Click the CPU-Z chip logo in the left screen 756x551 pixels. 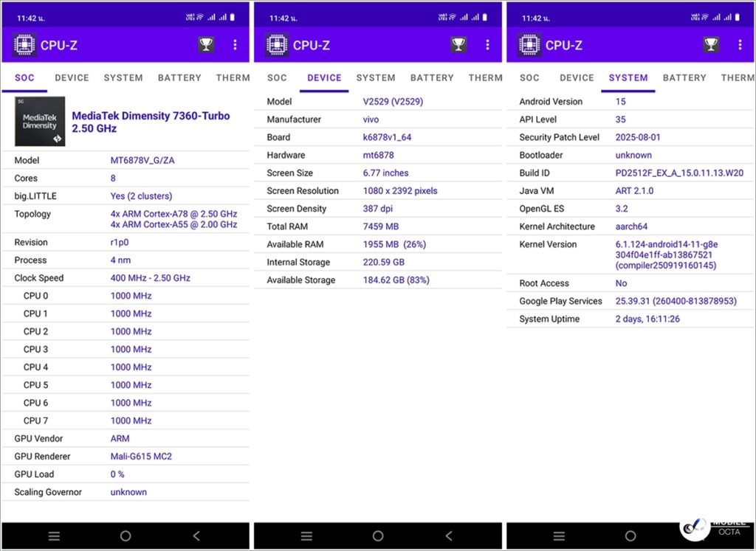[x=25, y=45]
